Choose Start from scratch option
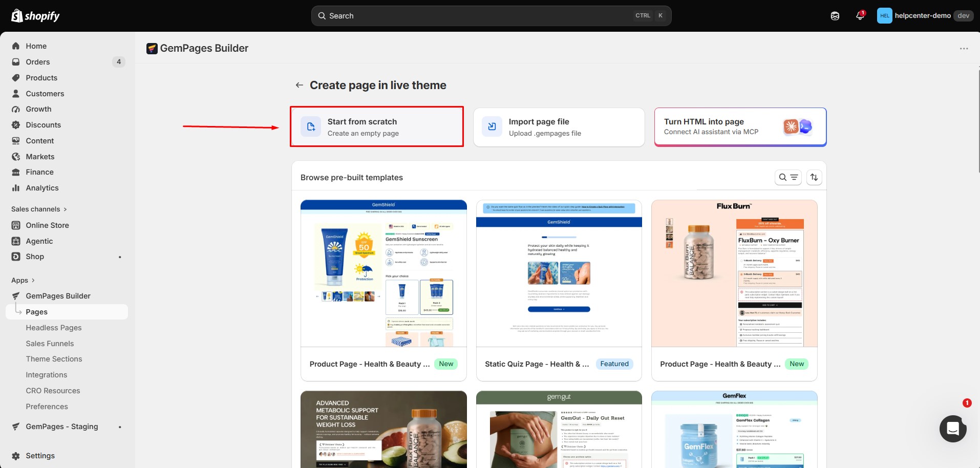 tap(377, 127)
